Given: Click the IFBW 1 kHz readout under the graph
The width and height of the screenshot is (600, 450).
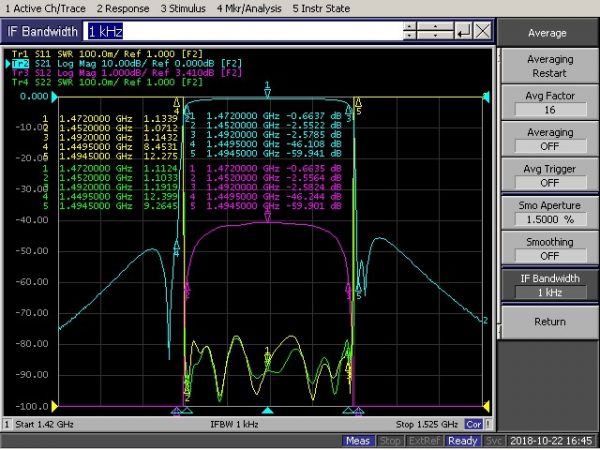Looking at the screenshot, I should (234, 424).
